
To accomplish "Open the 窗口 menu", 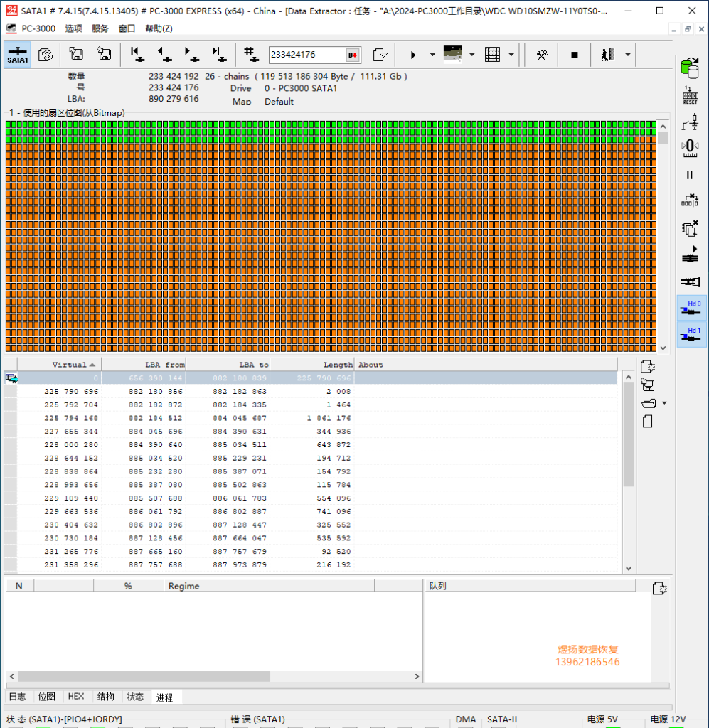I will (x=127, y=28).
